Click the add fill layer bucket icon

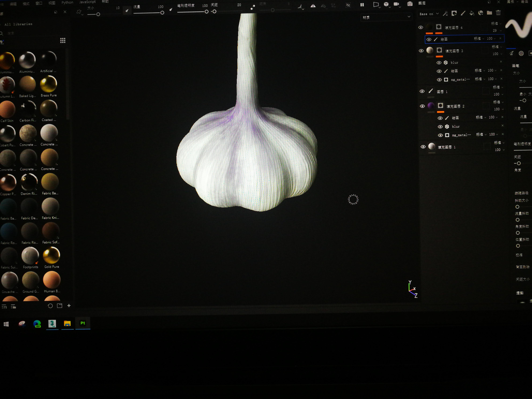[x=472, y=13]
